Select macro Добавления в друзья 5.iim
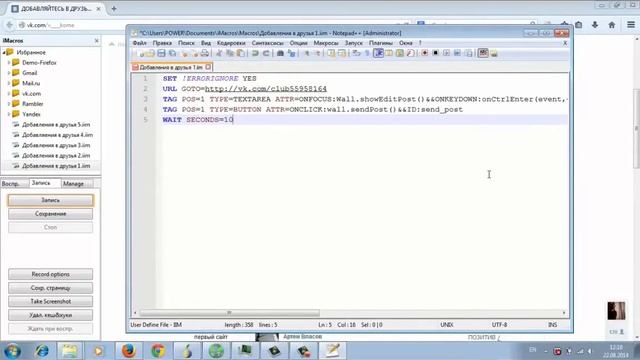Viewport: 640px width, 360px height. 56,124
